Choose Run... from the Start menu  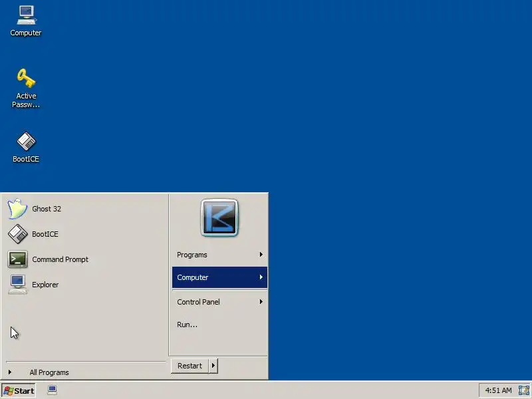219,325
